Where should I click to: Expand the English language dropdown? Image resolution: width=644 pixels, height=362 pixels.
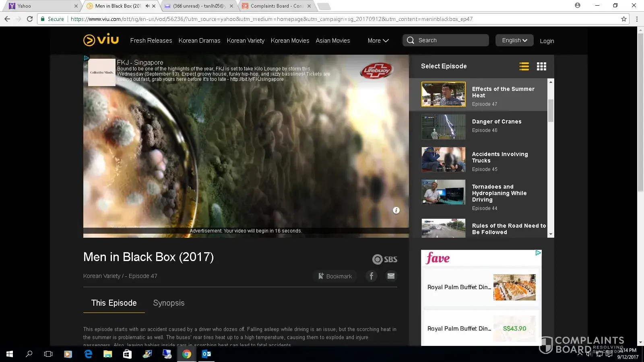[x=514, y=40]
